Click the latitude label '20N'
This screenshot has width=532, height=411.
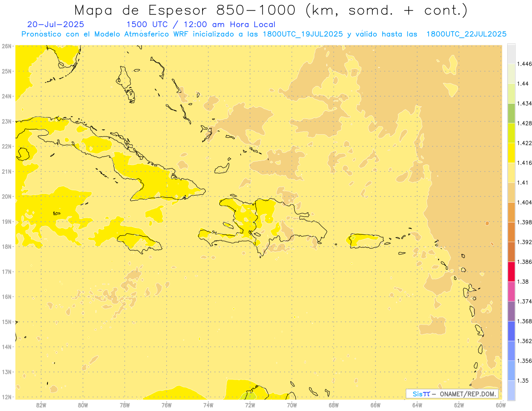pos(7,196)
